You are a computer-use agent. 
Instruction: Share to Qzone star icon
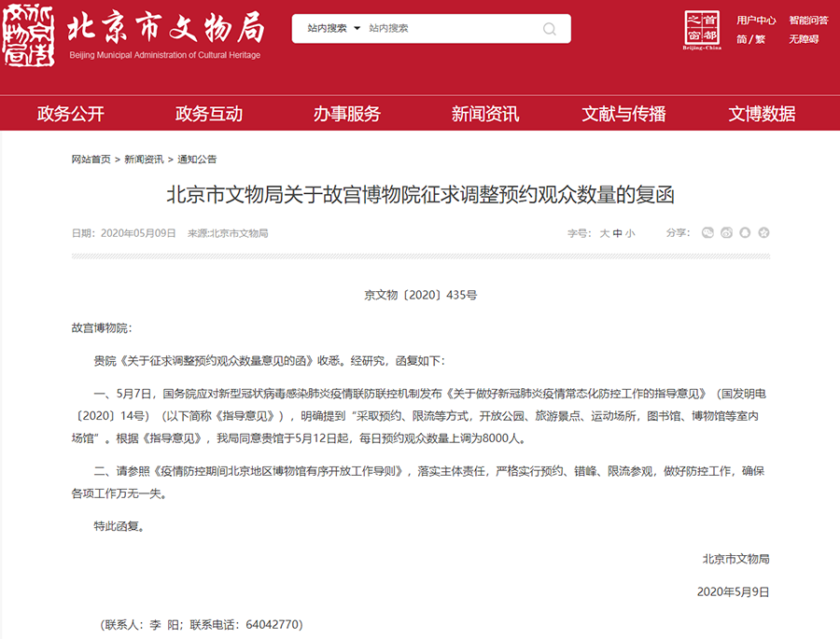click(x=764, y=232)
